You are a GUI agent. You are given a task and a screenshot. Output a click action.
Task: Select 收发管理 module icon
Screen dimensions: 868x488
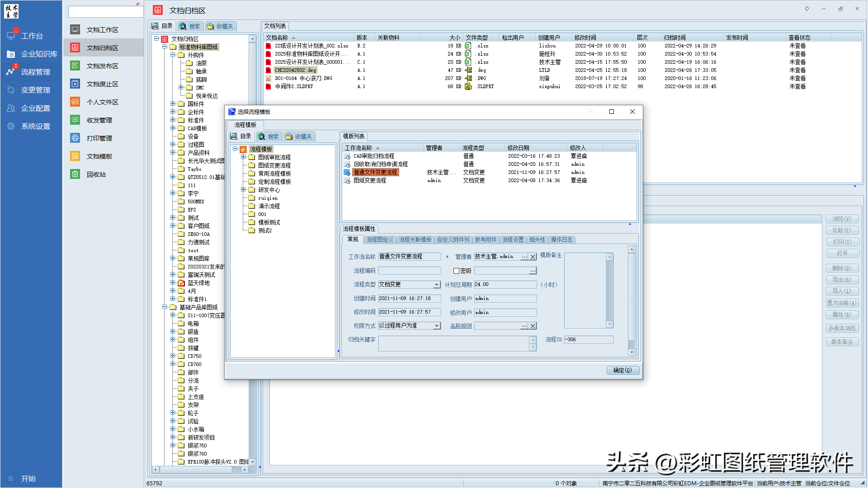75,120
